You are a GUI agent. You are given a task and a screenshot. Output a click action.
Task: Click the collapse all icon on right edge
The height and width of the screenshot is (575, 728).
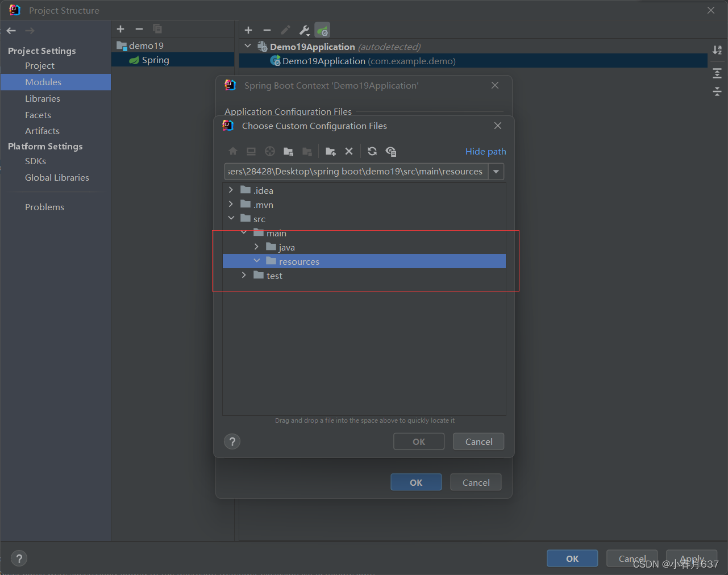pyautogui.click(x=717, y=91)
